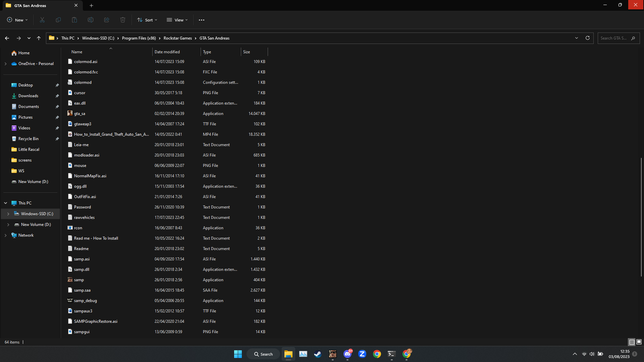
Task: Click the Copy toolbar icon
Action: 58,20
